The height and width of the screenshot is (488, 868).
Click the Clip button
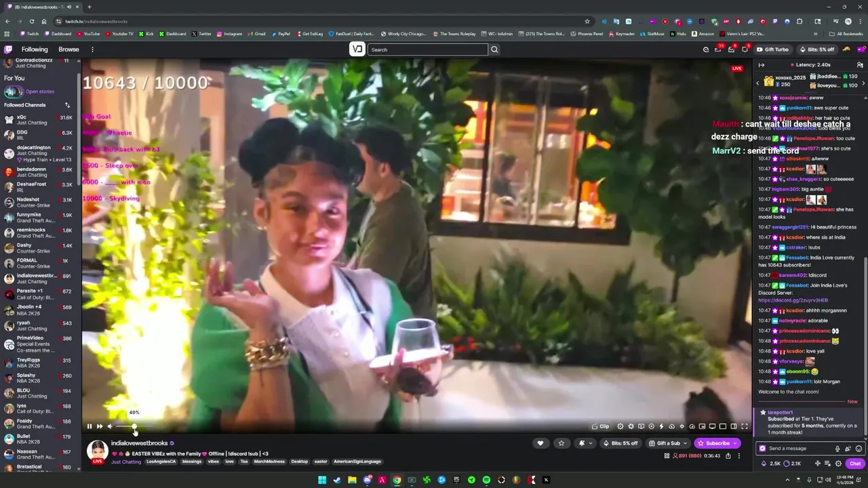click(x=600, y=426)
